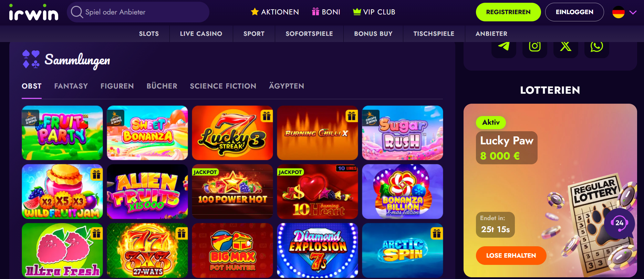The height and width of the screenshot is (279, 644).
Task: Switch to the Fantasy collection tab
Action: pos(71,86)
